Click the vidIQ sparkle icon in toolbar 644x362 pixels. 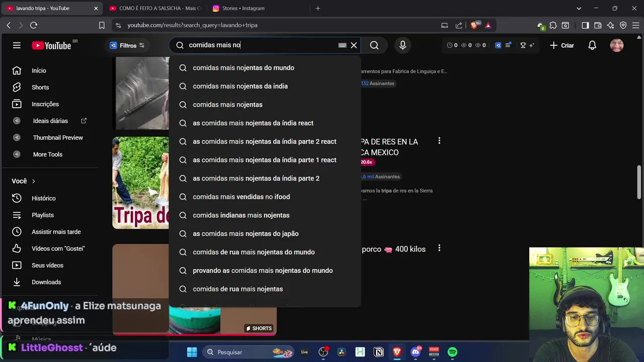click(531, 45)
